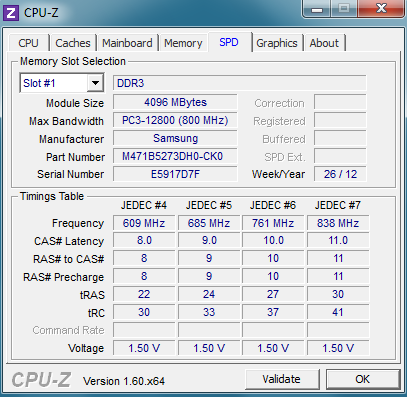Click the JEDEC #6 column header
Screen dimensions: 407x397
(x=273, y=205)
